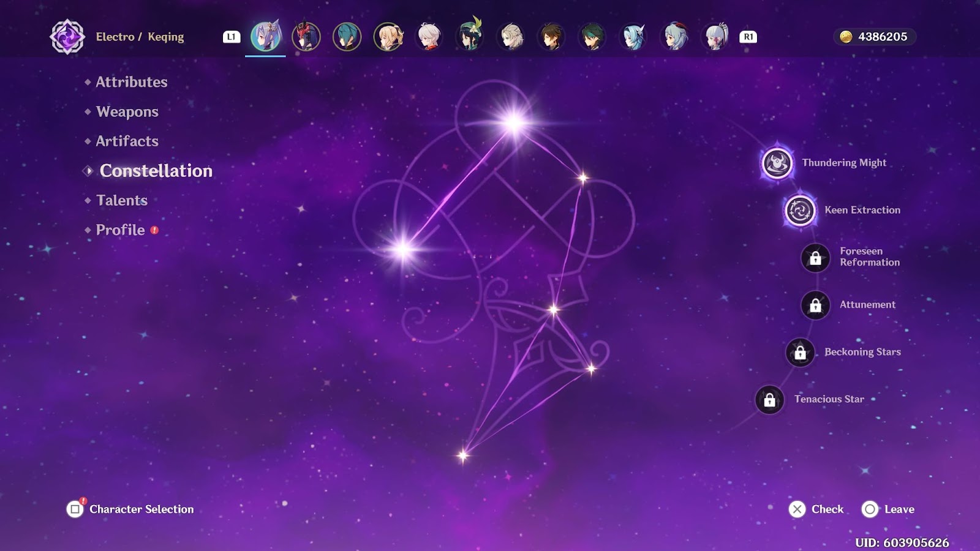Switch to the blond Traveler portrait
This screenshot has width=980, height=551.
(x=388, y=36)
